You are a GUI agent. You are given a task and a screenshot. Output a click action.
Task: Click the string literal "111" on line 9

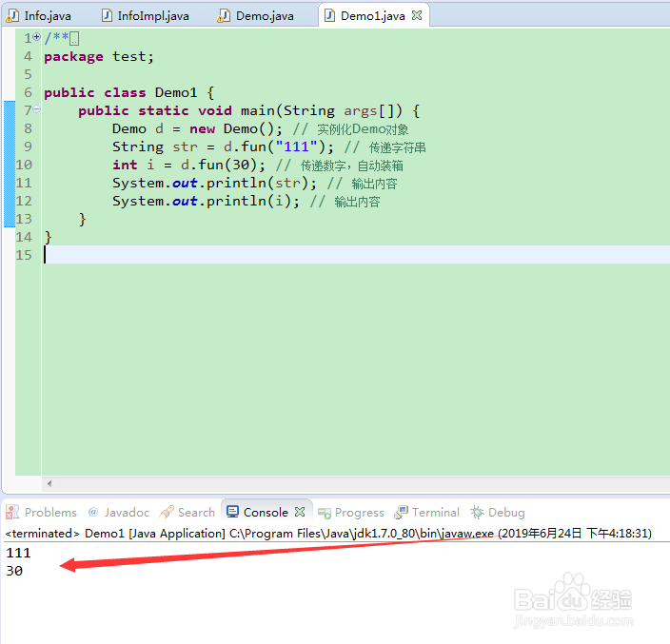pyautogui.click(x=296, y=146)
